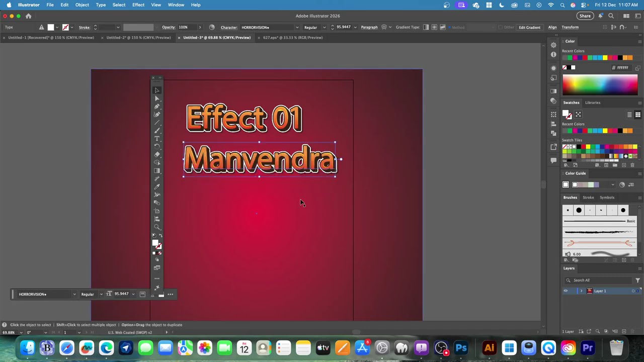Open the font style Regular dropdown
The image size is (644, 362).
(x=324, y=27)
